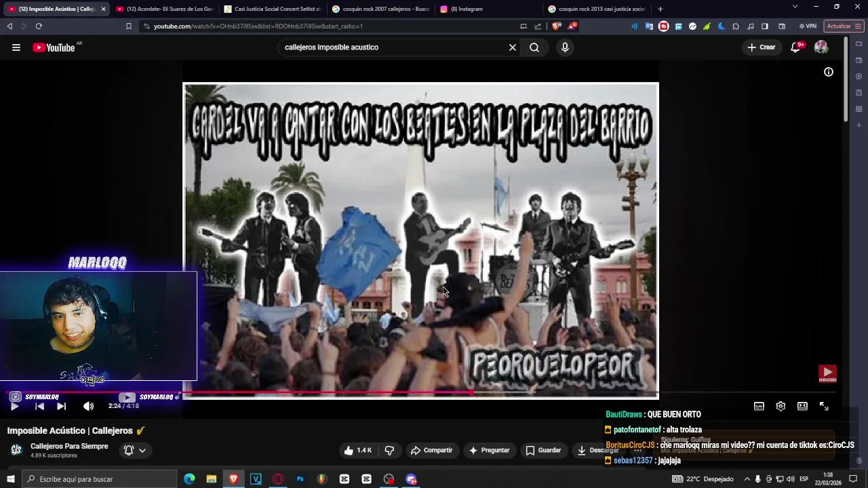Open YouTube notifications bell
Screen dimensions: 868x488
coord(796,47)
